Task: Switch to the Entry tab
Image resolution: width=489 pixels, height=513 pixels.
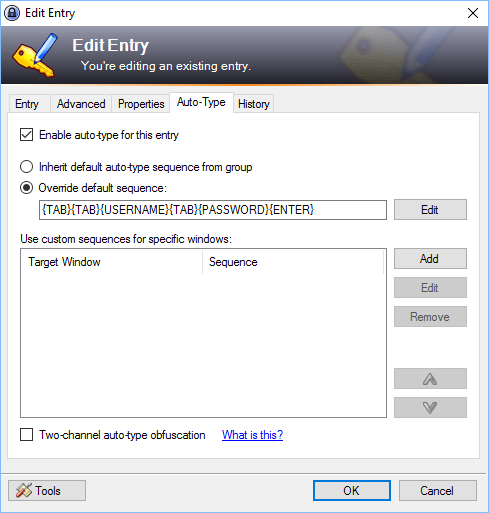Action: 27,104
